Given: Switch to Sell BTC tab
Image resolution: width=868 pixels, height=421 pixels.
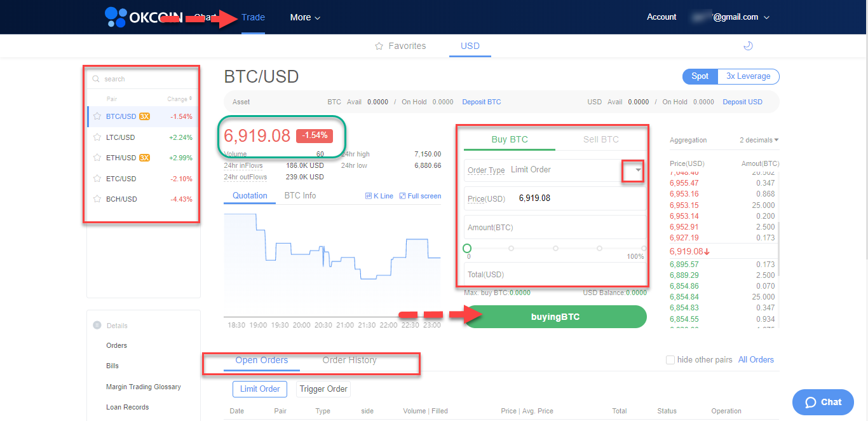Looking at the screenshot, I should tap(601, 139).
